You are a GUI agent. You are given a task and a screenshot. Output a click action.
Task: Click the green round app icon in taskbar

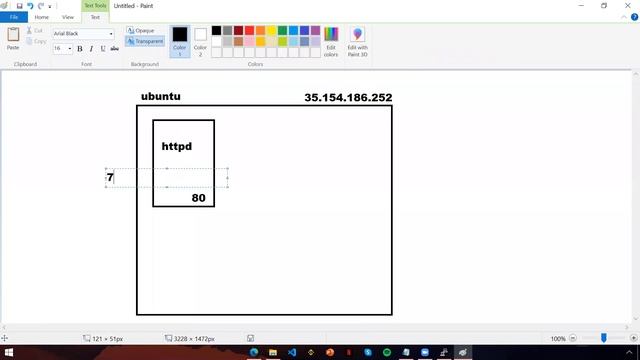pyautogui.click(x=387, y=352)
